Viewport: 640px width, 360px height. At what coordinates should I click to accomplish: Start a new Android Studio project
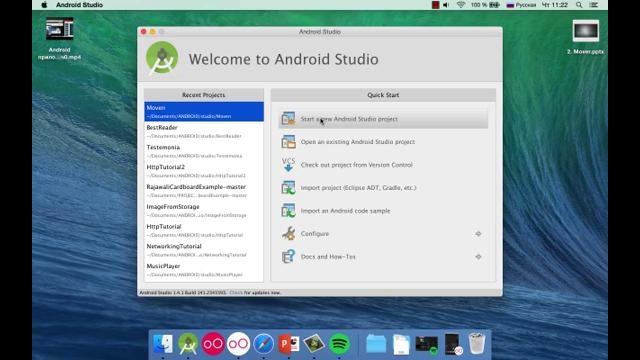tap(383, 119)
